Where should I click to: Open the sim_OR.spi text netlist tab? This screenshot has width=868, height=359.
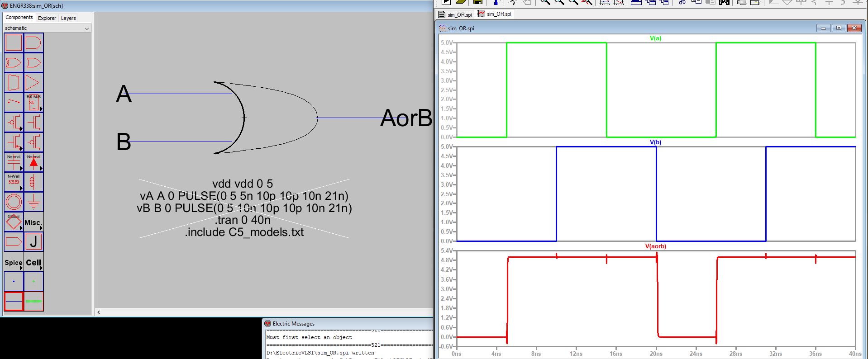click(455, 14)
